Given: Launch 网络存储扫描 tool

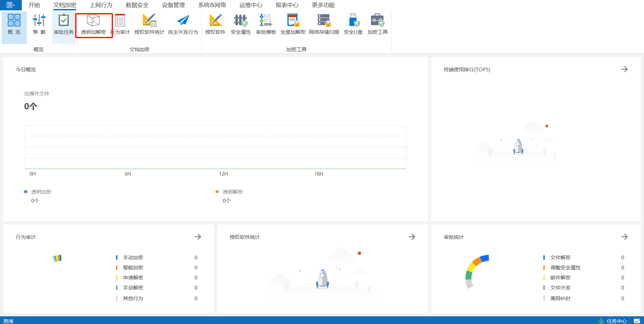Looking at the screenshot, I should pyautogui.click(x=324, y=24).
